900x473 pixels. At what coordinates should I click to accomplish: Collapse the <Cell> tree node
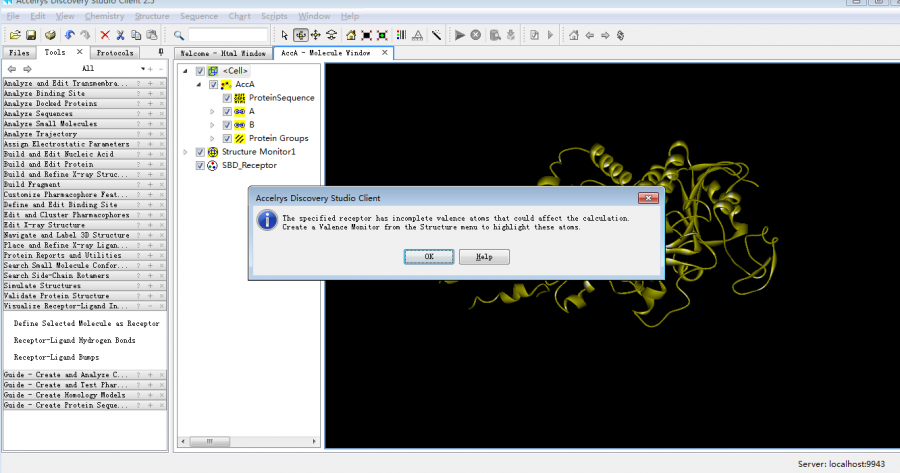[185, 71]
